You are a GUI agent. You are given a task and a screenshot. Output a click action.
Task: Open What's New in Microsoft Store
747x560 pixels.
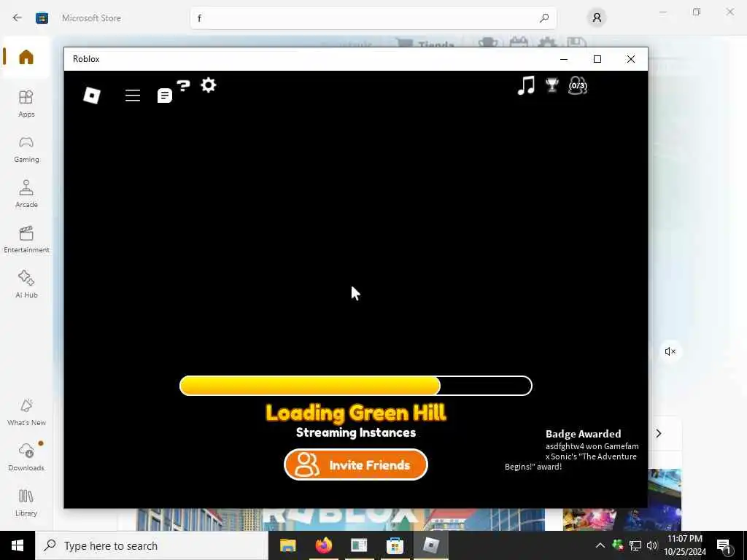(26, 413)
